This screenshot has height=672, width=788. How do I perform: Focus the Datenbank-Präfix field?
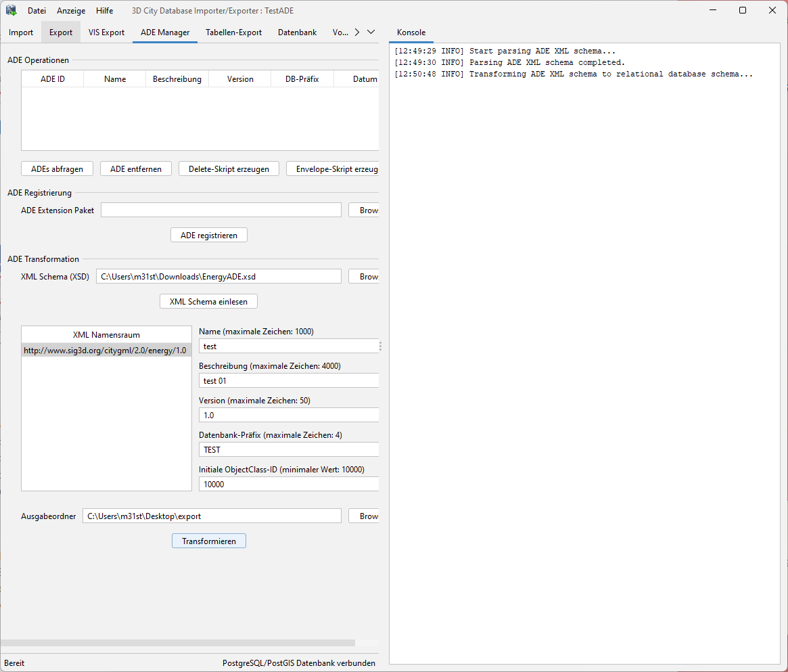click(x=289, y=450)
